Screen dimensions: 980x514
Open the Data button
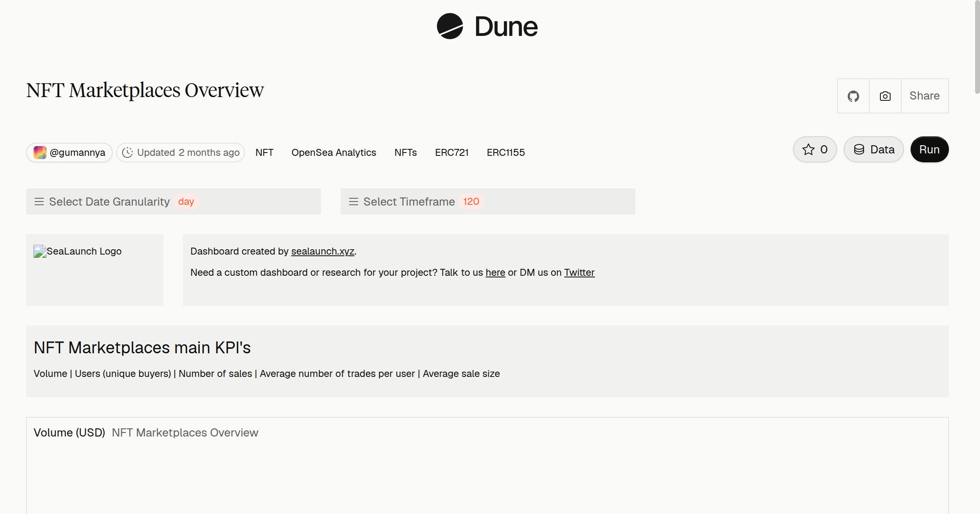click(x=874, y=149)
